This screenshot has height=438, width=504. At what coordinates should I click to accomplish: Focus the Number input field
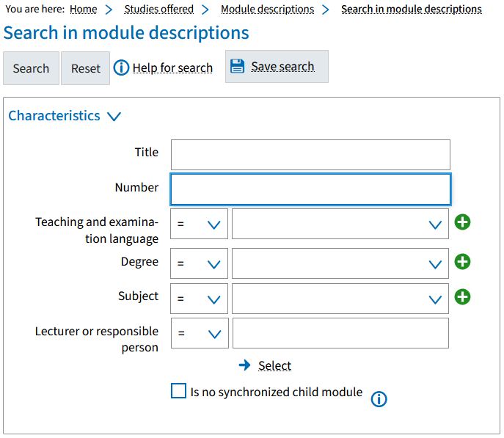coord(310,189)
